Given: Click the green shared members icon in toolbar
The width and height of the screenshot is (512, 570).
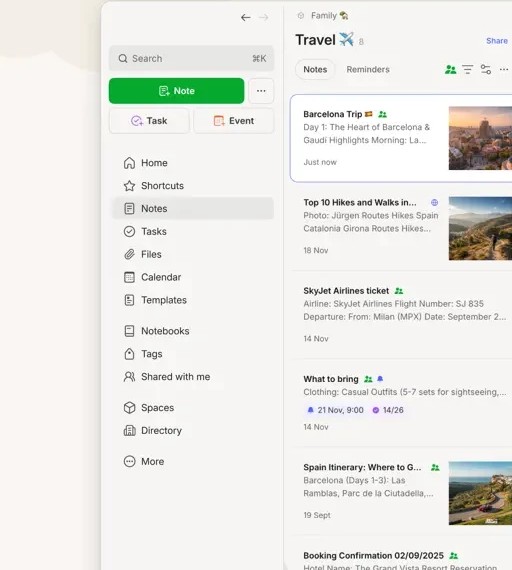Looking at the screenshot, I should point(451,69).
